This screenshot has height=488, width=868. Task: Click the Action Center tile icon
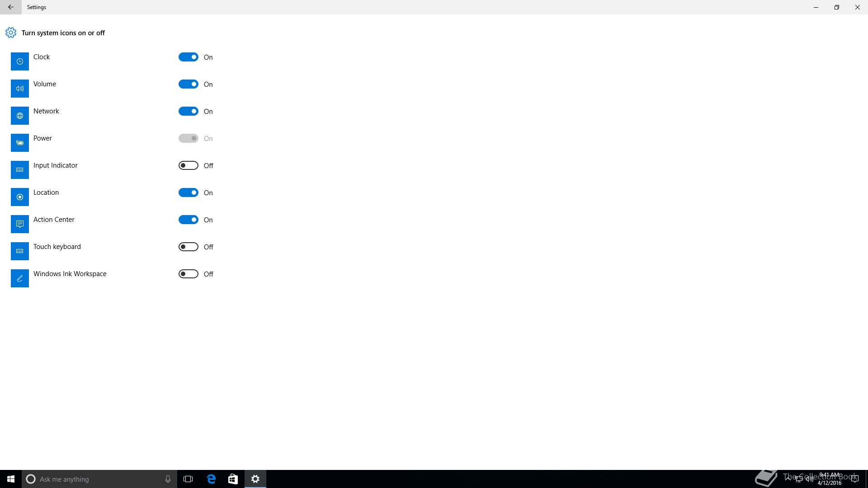(x=20, y=224)
